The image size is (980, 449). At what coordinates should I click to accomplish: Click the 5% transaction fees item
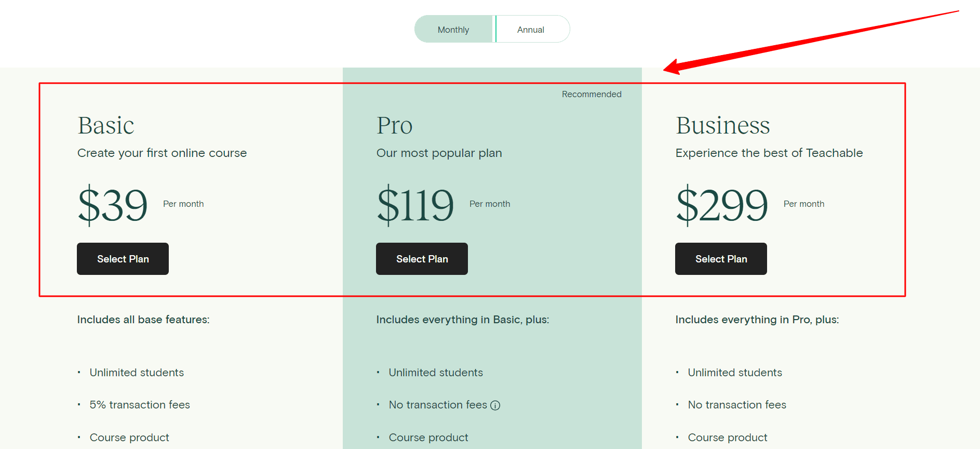tap(140, 405)
